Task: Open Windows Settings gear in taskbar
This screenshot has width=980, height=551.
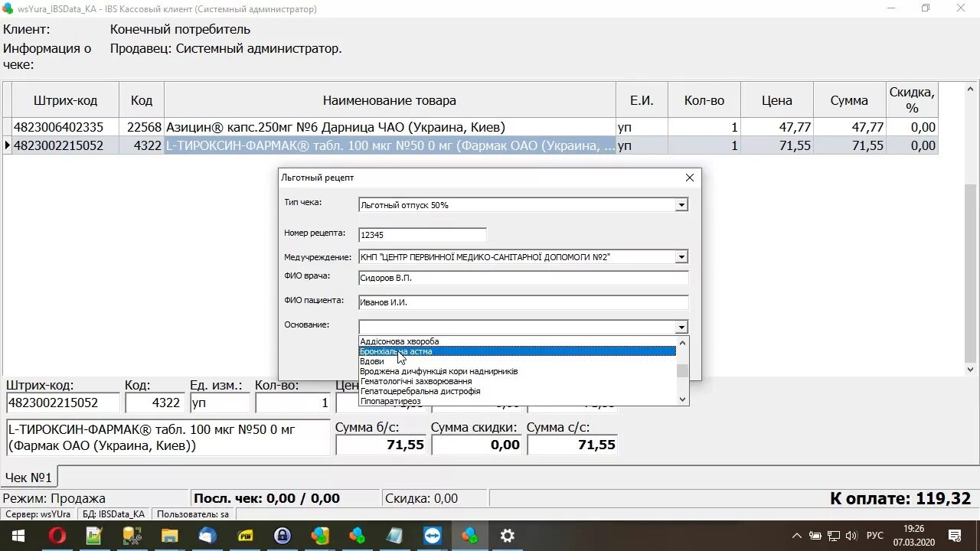Action: pos(508,536)
